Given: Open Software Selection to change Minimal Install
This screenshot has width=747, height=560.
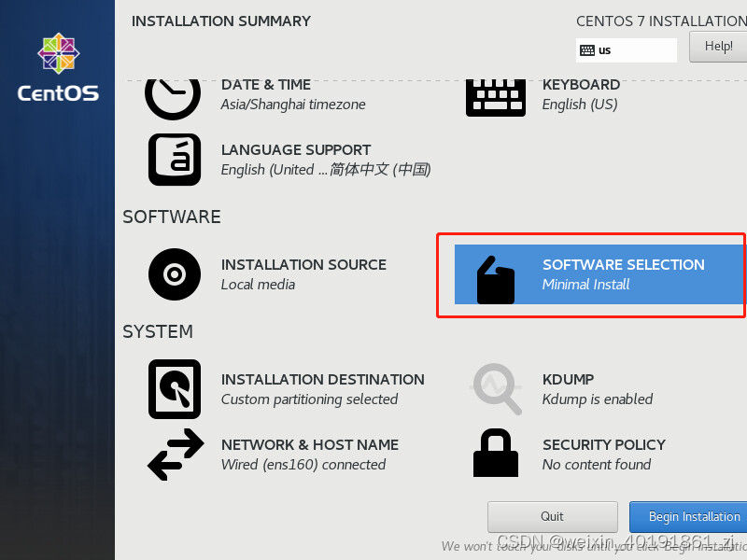Looking at the screenshot, I should pos(590,274).
